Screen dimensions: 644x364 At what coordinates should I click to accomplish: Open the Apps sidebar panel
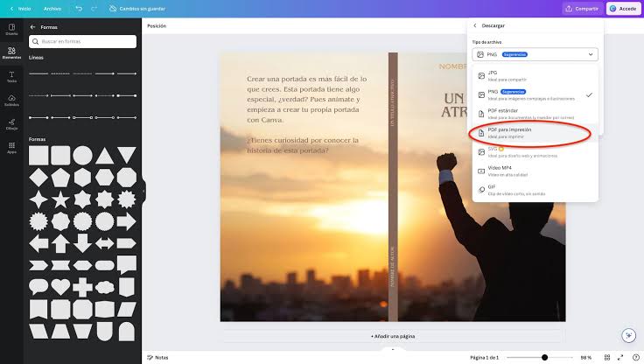pyautogui.click(x=11, y=148)
